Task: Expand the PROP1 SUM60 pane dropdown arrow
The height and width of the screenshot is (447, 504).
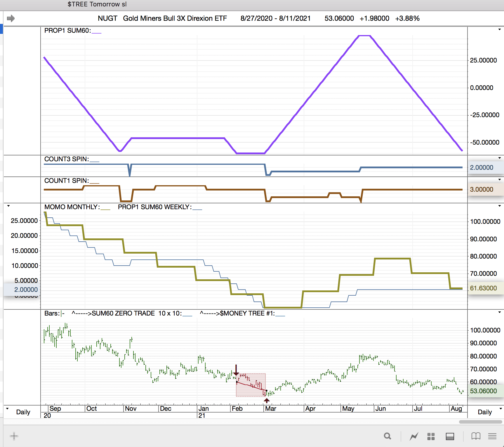Action: pos(499,30)
